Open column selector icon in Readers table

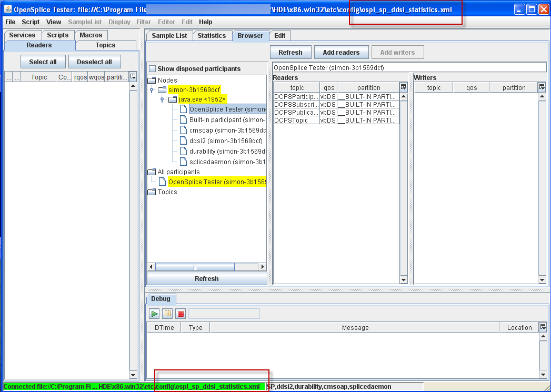(x=404, y=87)
